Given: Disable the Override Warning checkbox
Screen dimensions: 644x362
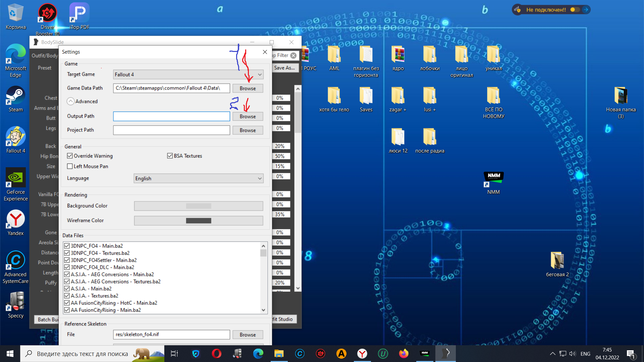Looking at the screenshot, I should tap(70, 156).
